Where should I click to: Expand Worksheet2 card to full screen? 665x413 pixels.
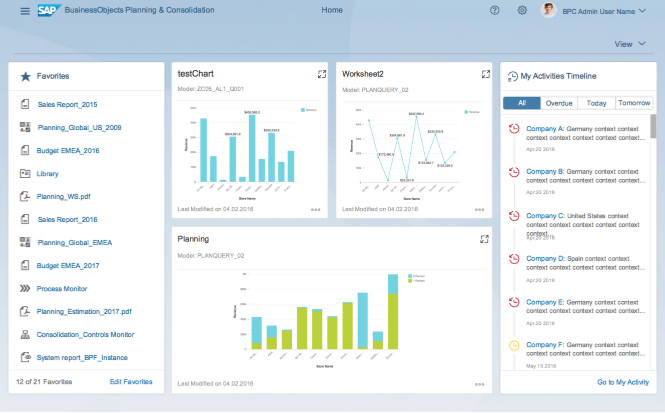tap(486, 74)
